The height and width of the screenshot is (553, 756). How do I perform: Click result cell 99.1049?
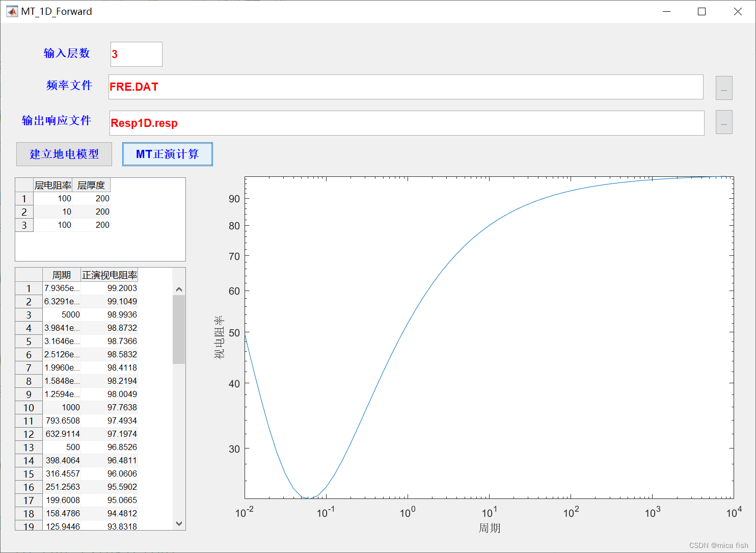pyautogui.click(x=110, y=301)
